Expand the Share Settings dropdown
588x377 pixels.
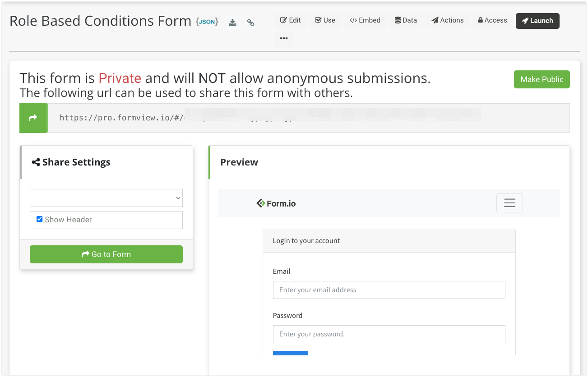[x=106, y=198]
